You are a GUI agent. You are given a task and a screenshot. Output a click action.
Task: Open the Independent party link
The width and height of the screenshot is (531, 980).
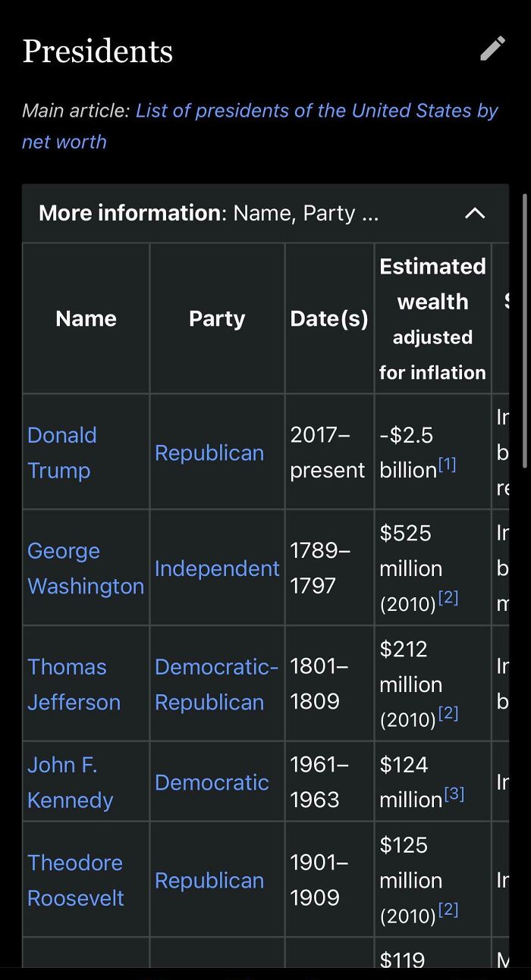point(217,568)
